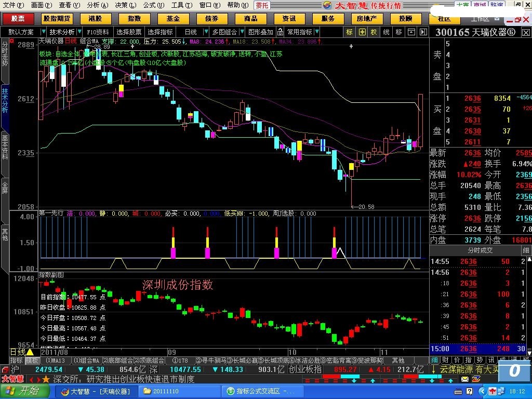The image size is (532, 399).
Task: Switch to 指标公式交流区 taskbar window
Action: [x=263, y=392]
